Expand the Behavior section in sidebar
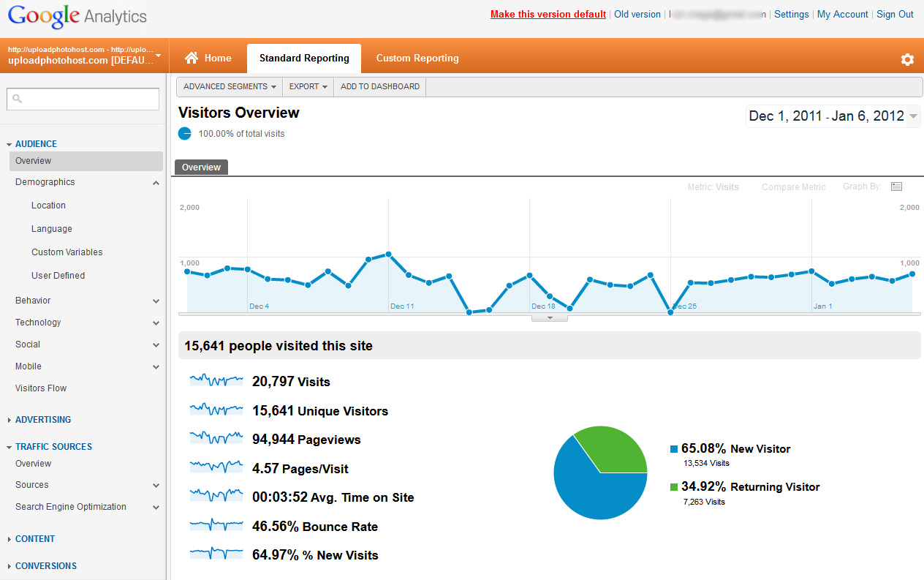This screenshot has width=924, height=580. click(x=156, y=301)
